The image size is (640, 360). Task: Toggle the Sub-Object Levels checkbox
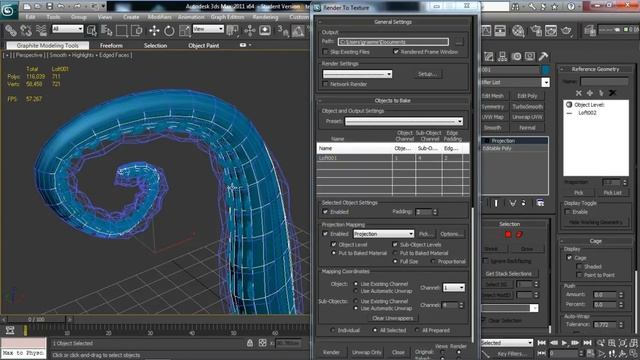tap(395, 244)
